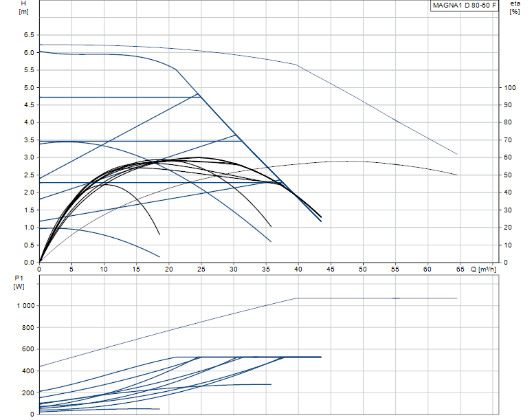Click the 50 value on the eta axis

click(x=507, y=175)
